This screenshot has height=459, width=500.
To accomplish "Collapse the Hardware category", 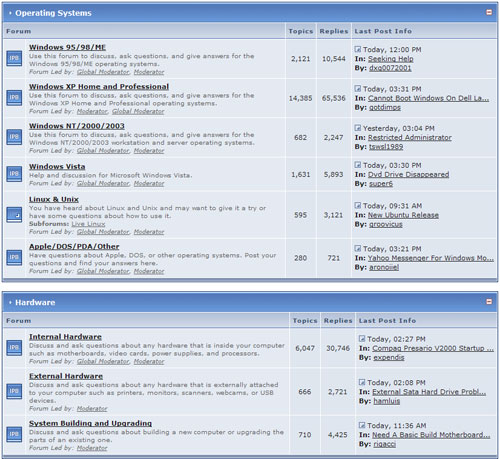I will coord(489,302).
